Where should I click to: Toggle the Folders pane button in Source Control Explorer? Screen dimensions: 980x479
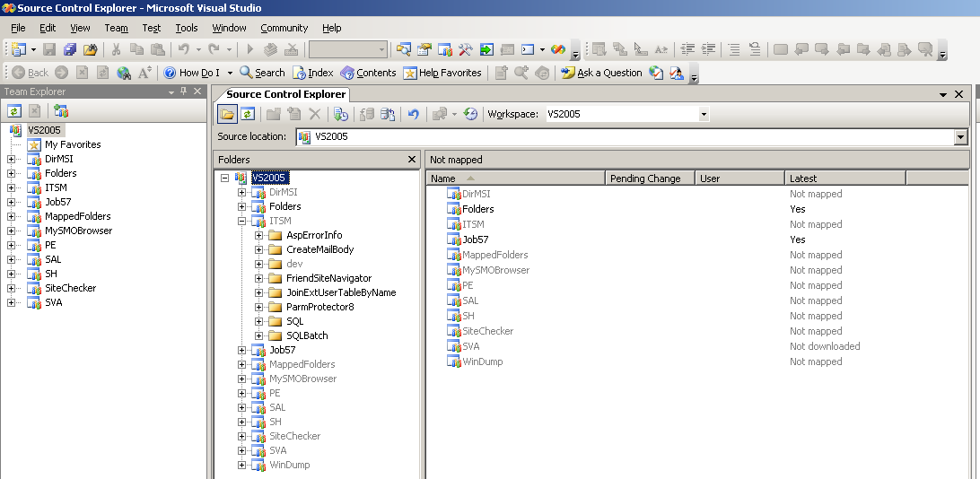[x=227, y=114]
